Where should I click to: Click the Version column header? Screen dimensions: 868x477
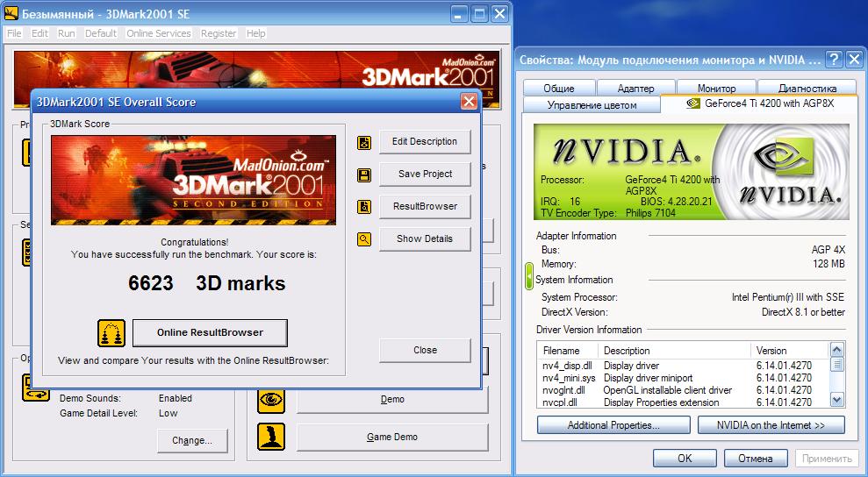coord(789,350)
